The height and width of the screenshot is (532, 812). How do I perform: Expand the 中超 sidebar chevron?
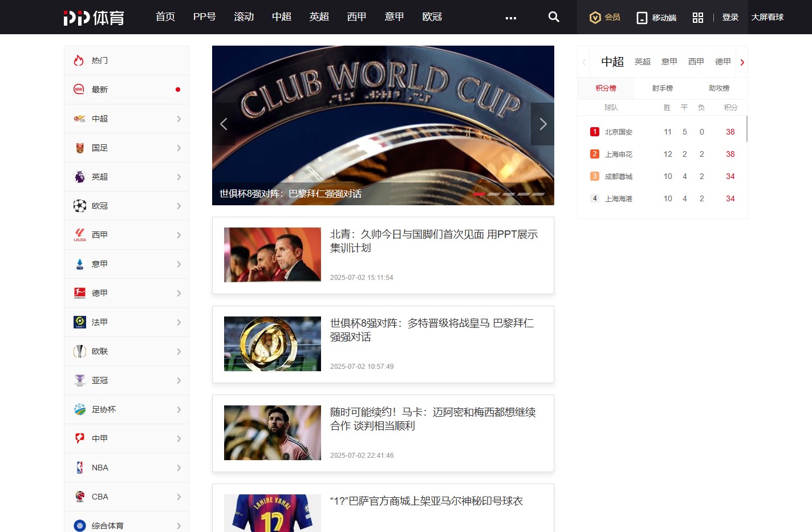click(179, 119)
